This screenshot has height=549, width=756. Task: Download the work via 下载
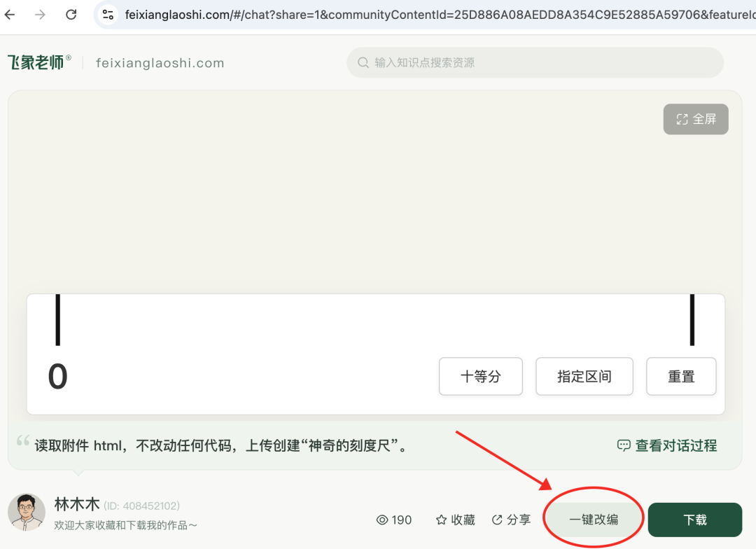[x=694, y=520]
